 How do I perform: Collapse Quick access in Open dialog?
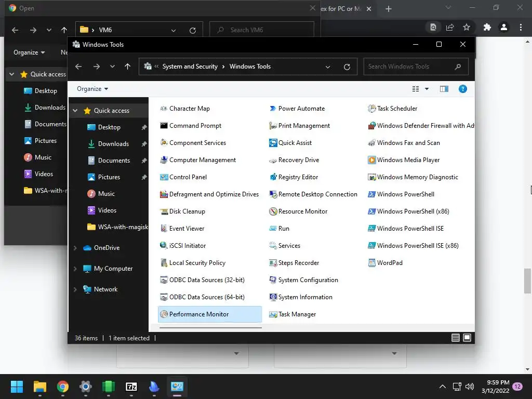point(12,74)
